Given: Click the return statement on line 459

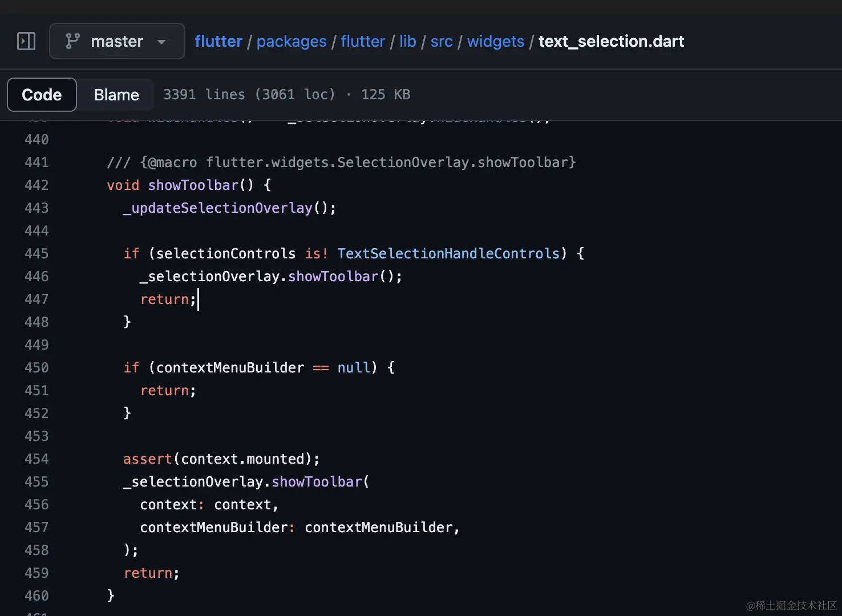Looking at the screenshot, I should pos(152,573).
